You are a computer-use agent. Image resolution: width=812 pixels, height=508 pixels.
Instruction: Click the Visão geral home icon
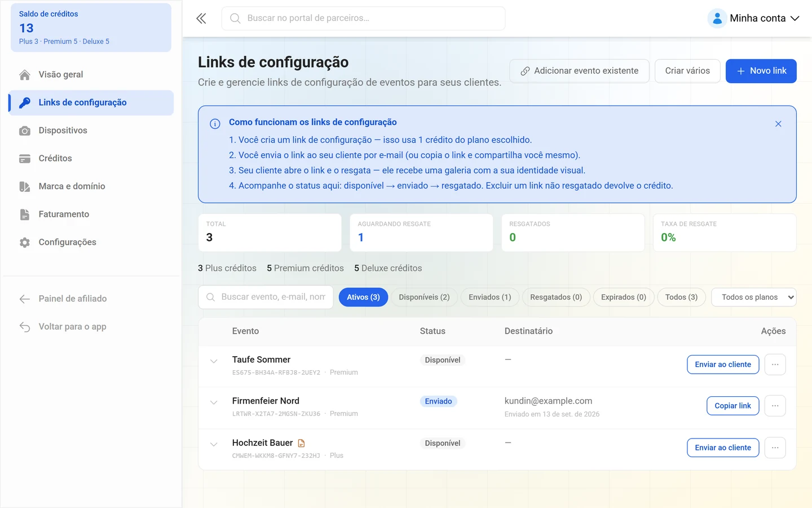click(x=25, y=75)
